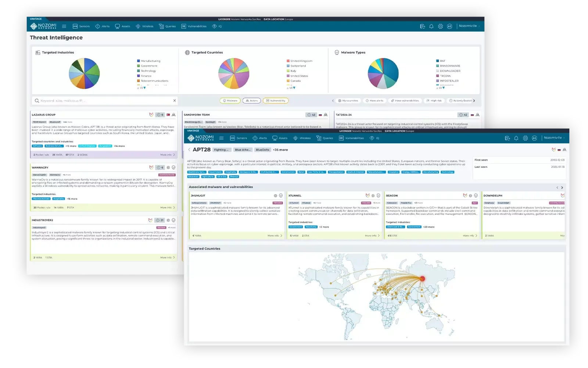Click the Targeted Industries pie chart

point(84,73)
